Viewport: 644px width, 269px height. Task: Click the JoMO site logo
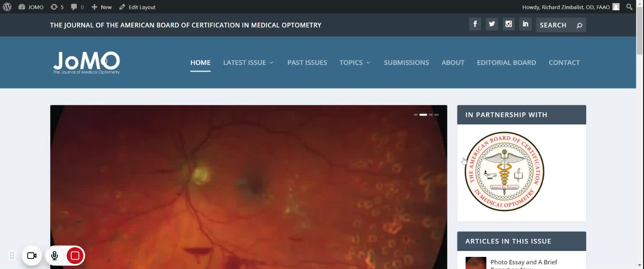click(x=86, y=62)
